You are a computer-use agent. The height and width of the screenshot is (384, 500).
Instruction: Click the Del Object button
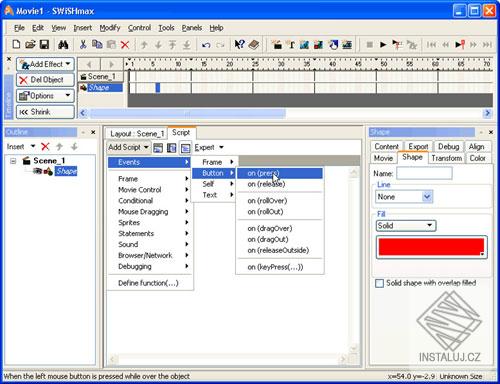click(x=45, y=80)
